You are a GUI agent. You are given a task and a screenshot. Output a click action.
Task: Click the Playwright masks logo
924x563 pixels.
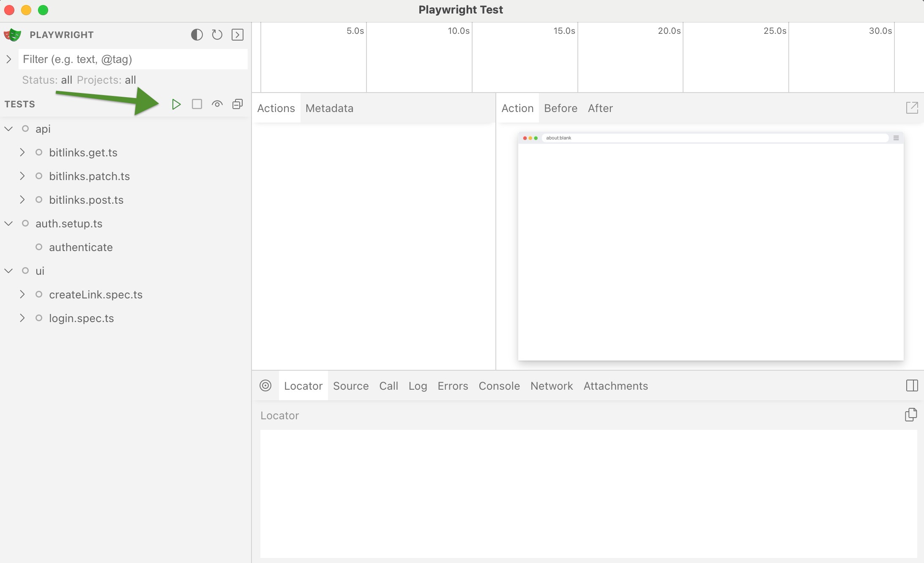[x=13, y=35]
